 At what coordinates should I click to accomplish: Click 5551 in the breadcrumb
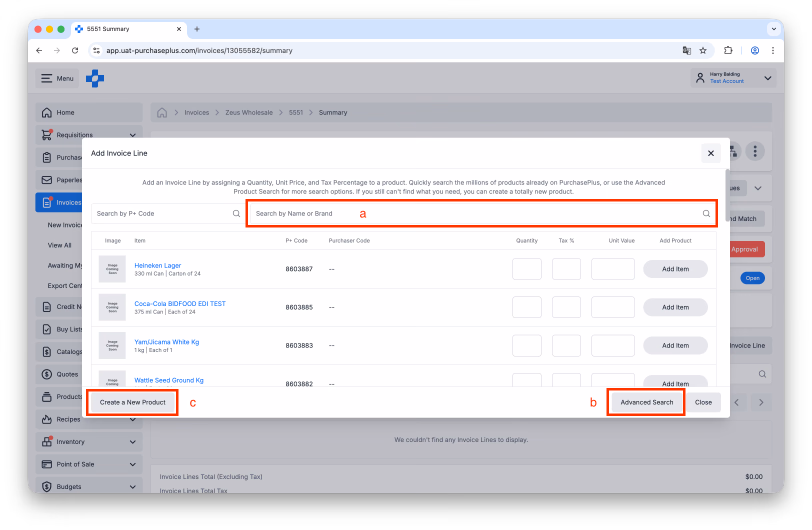pos(296,112)
